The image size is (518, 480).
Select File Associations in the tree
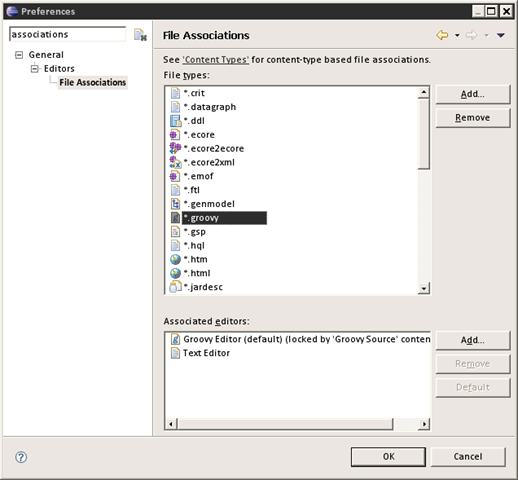pyautogui.click(x=93, y=82)
